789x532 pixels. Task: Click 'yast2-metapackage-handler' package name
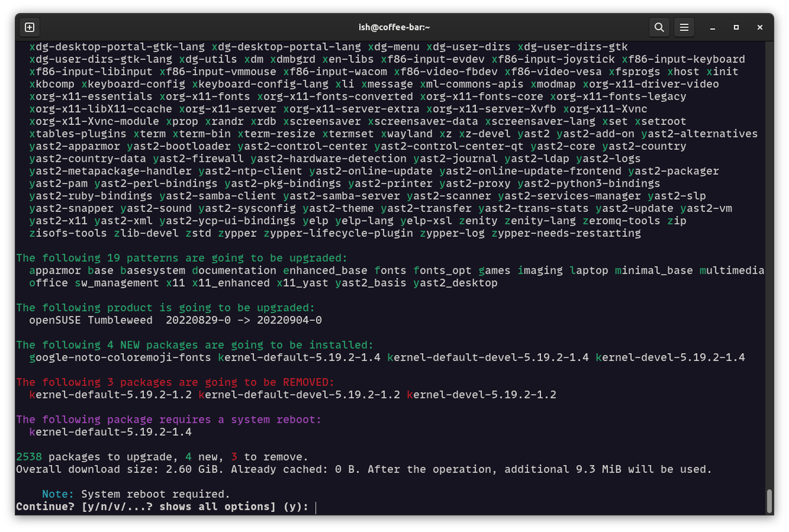110,171
